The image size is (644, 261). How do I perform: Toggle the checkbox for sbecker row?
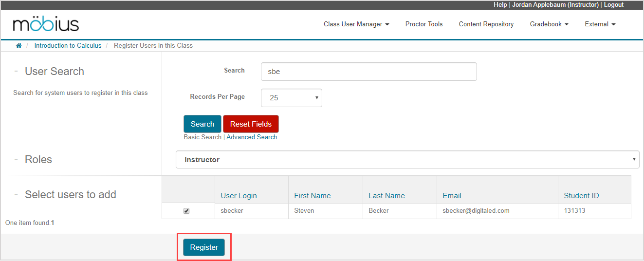(x=186, y=211)
